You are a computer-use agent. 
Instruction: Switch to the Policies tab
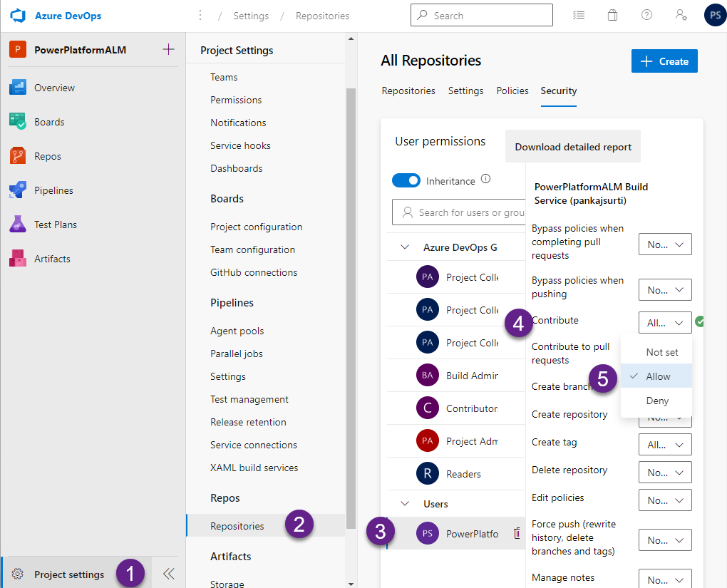(512, 91)
